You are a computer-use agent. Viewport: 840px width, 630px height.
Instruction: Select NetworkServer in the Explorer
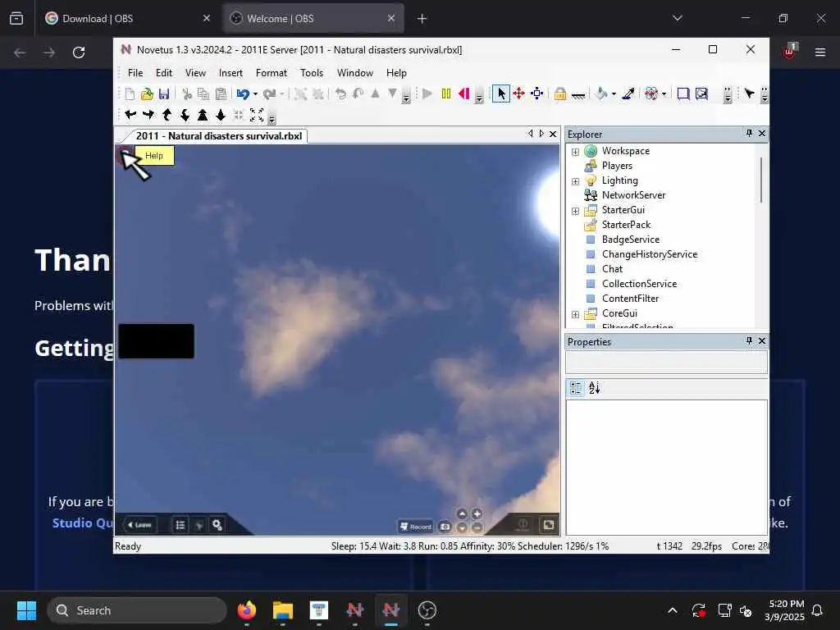point(633,195)
